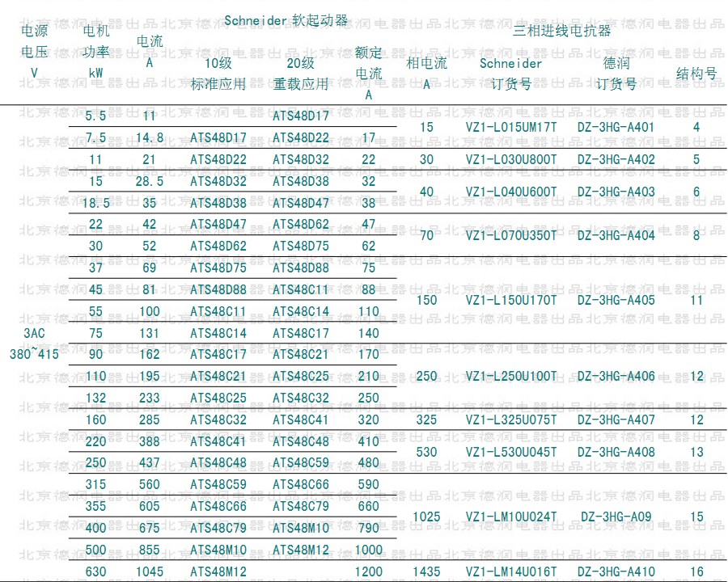Viewport: 728px width, 582px height.
Task: Select the 10级 标准应用 column header
Action: pyautogui.click(x=218, y=74)
